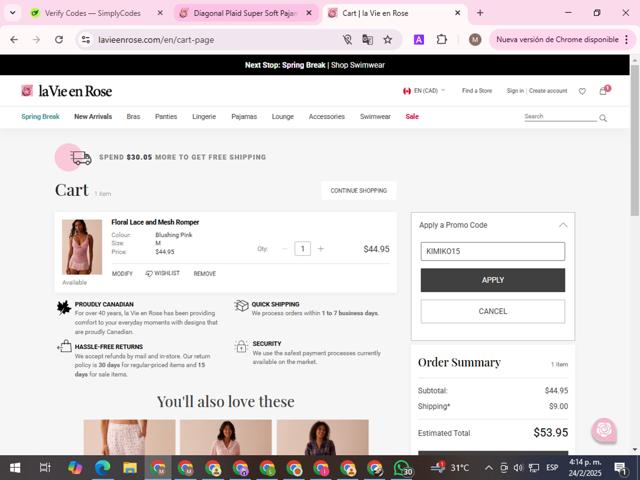
Task: Close the Verify Codes SimplyCodes tab
Action: click(x=160, y=13)
